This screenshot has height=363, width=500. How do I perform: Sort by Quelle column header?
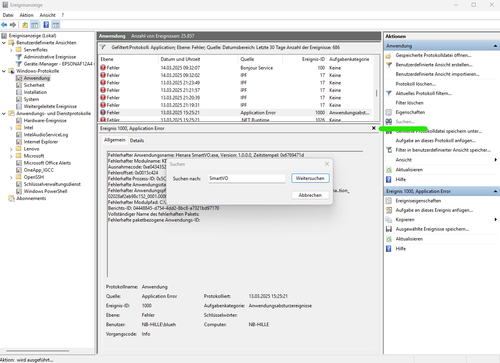247,59
